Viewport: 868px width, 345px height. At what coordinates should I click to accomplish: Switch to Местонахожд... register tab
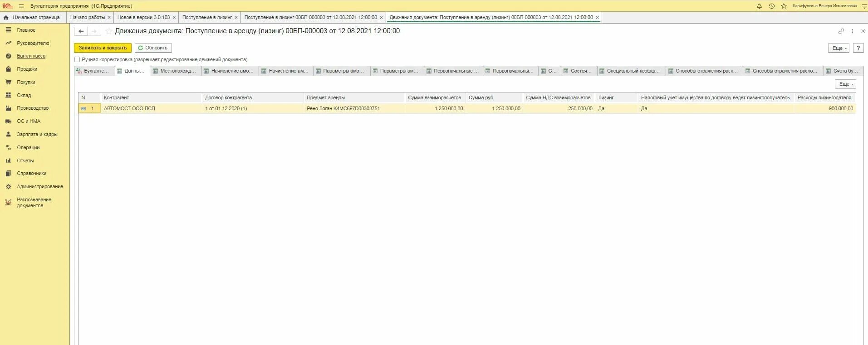coord(176,71)
